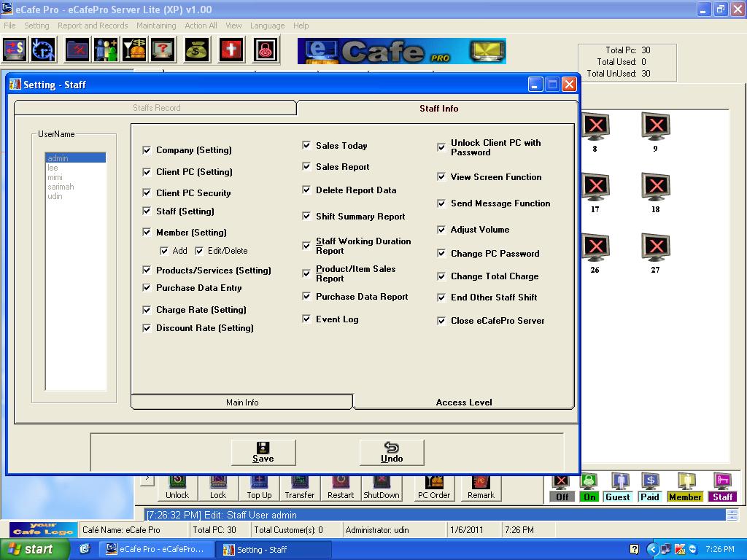
Task: Select user admin in UserName list
Action: tap(75, 158)
